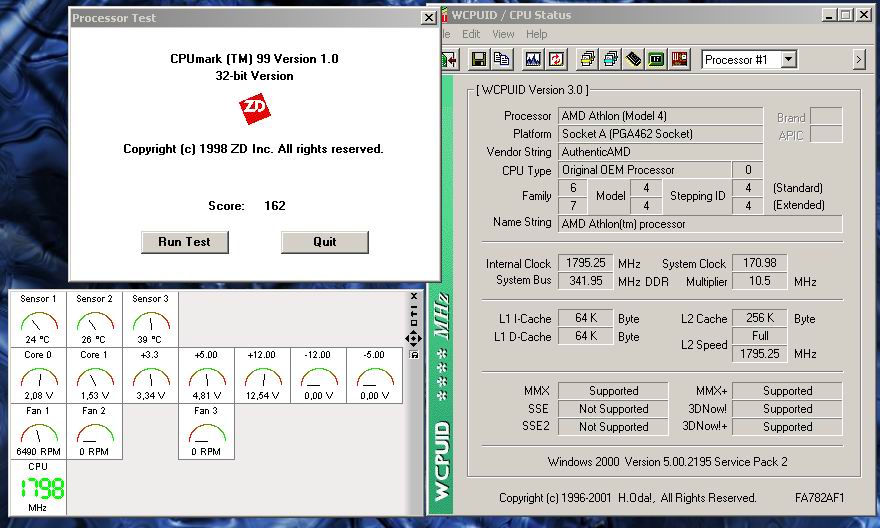Click the L1 I-Cache value 64 K
The height and width of the screenshot is (528, 880).
[585, 318]
